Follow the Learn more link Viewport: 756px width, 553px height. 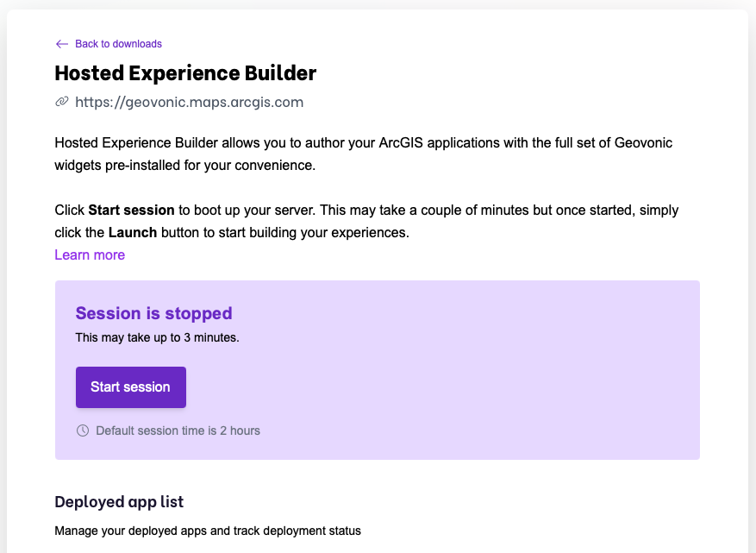pyautogui.click(x=90, y=255)
